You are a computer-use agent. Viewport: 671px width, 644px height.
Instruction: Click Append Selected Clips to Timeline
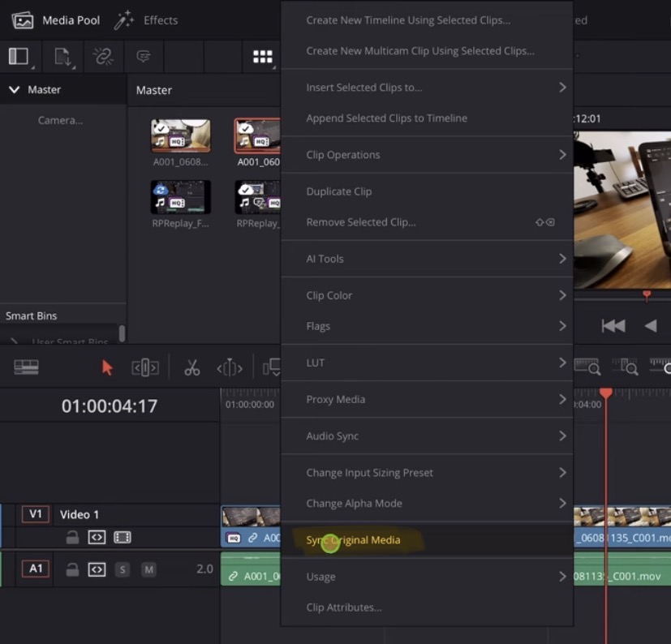tap(387, 118)
